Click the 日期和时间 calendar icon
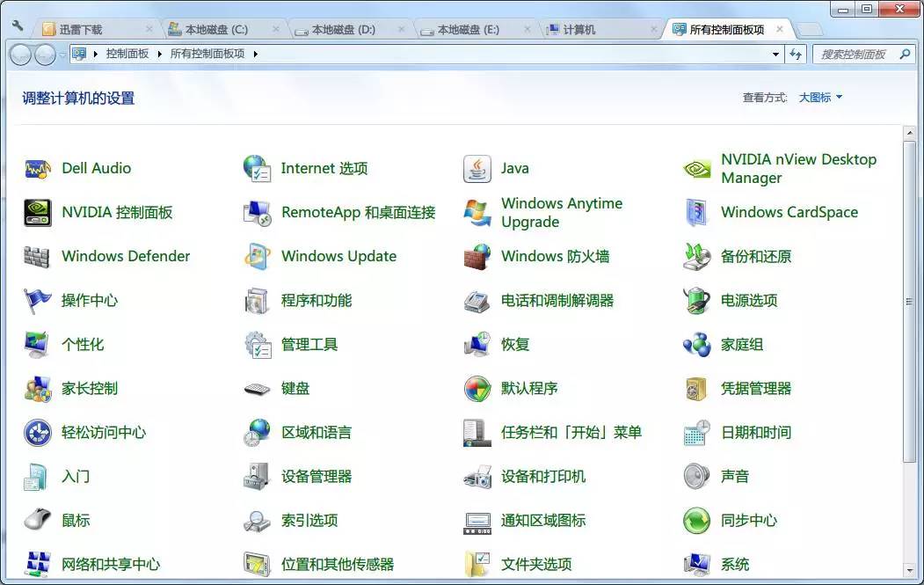The height and width of the screenshot is (585, 924). click(x=696, y=433)
